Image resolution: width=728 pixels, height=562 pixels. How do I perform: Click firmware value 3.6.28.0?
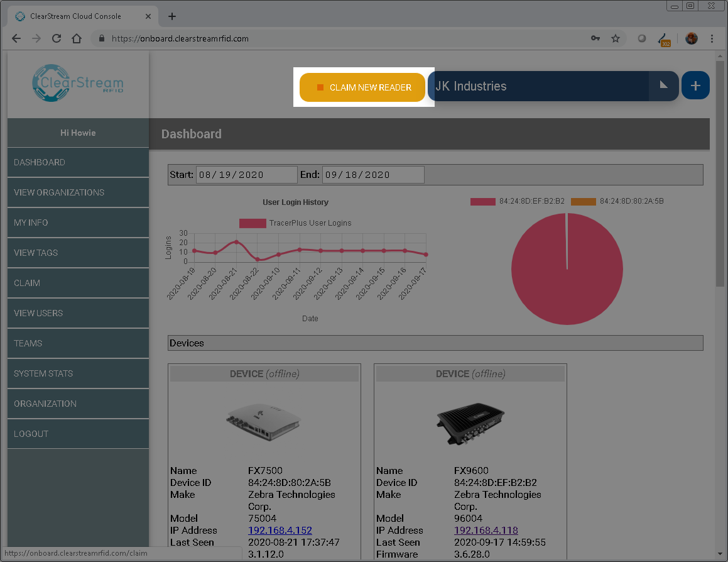pos(472,554)
